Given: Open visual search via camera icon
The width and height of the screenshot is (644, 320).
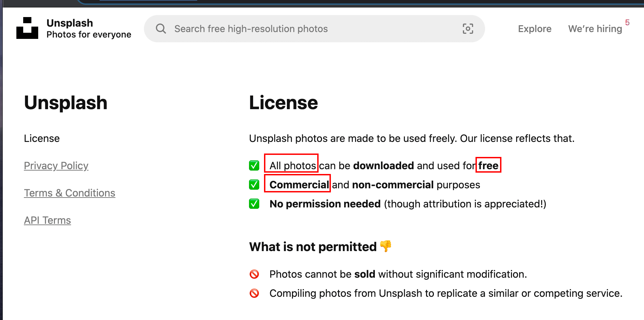Looking at the screenshot, I should click(x=468, y=29).
